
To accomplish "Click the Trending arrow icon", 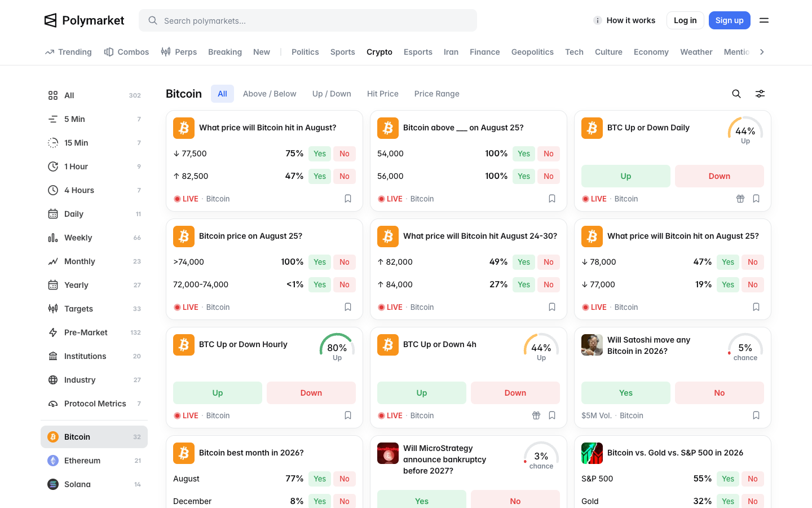I will click(50, 52).
